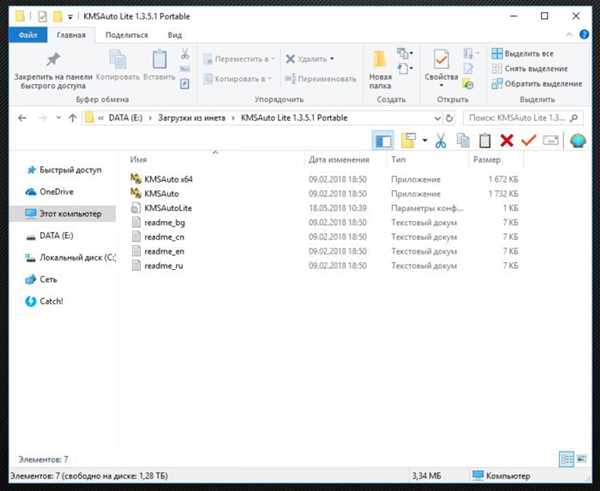Select Быстрый доступ in navigation pane
Screen dimensions: 600x491
point(64,170)
